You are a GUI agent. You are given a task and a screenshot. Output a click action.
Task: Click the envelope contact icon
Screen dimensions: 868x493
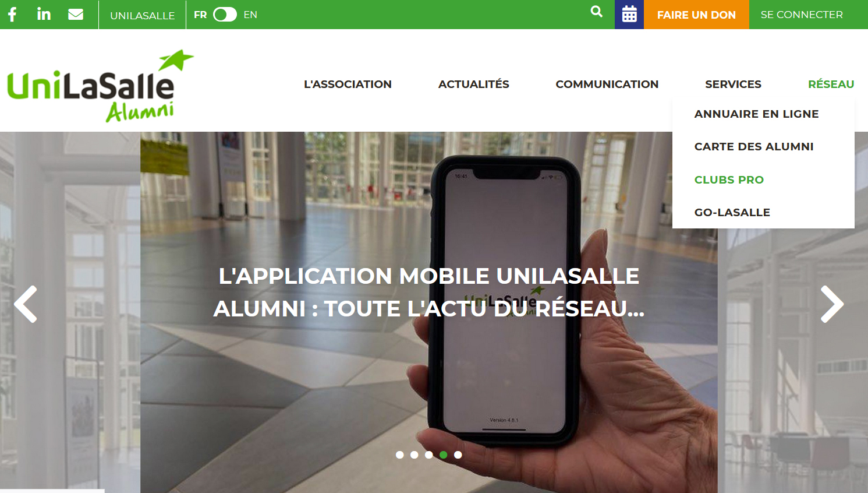pyautogui.click(x=76, y=15)
